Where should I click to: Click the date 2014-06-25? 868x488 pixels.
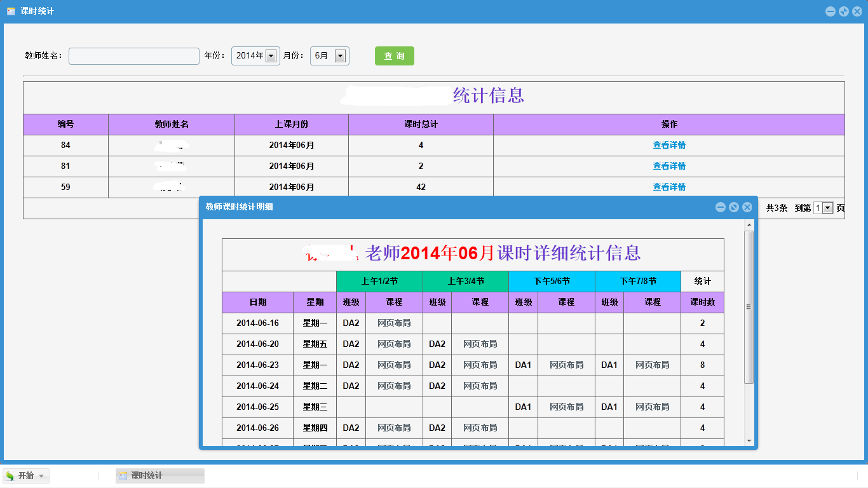coord(258,407)
